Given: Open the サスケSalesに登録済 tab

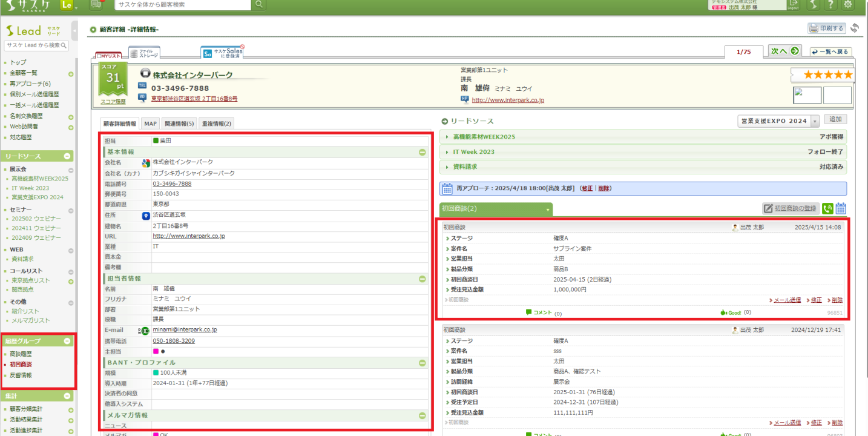Looking at the screenshot, I should (x=222, y=53).
